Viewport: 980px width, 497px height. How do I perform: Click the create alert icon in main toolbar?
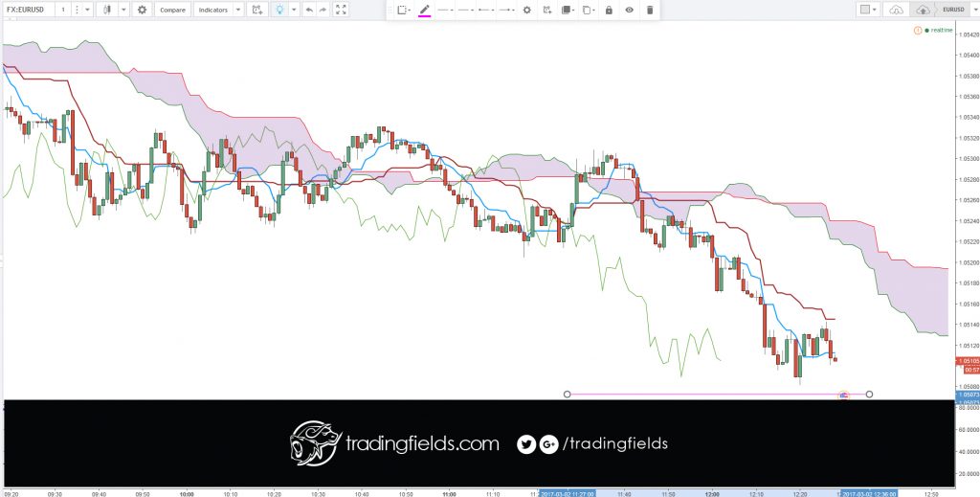click(256, 10)
